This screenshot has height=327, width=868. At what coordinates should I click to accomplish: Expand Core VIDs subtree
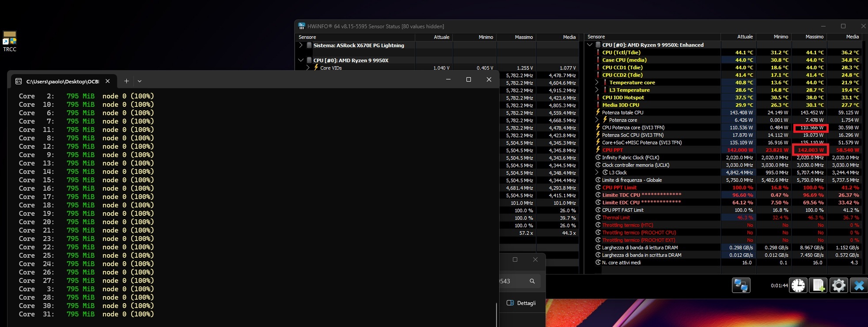(x=308, y=68)
